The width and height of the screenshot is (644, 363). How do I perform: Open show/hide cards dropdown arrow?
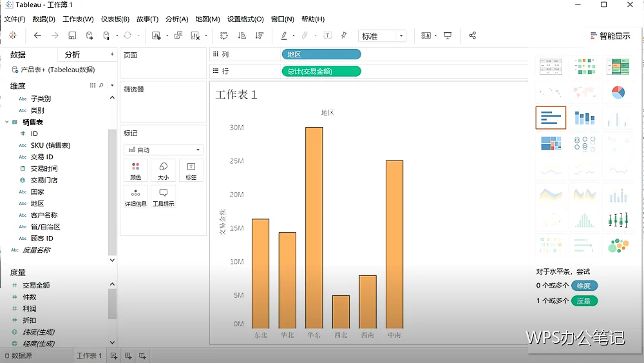(436, 35)
